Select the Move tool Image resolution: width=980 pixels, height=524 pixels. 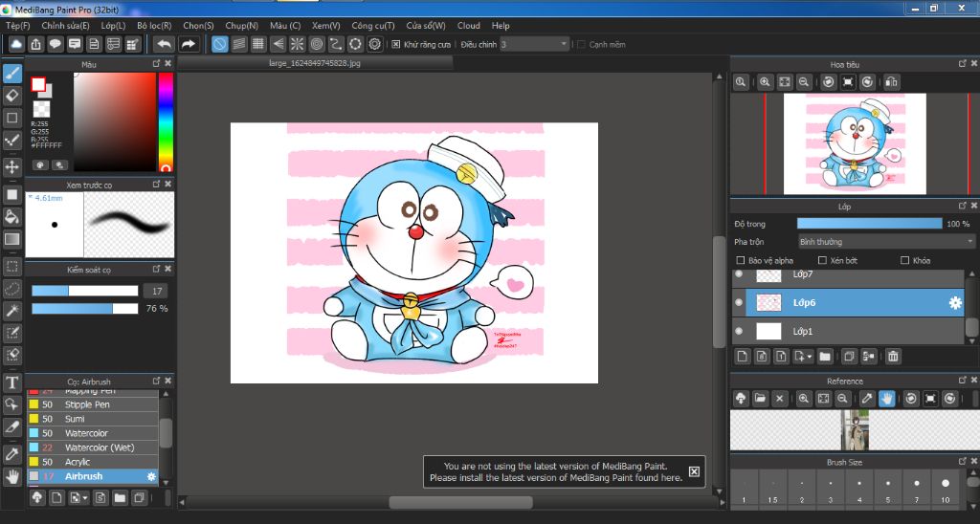click(x=11, y=166)
